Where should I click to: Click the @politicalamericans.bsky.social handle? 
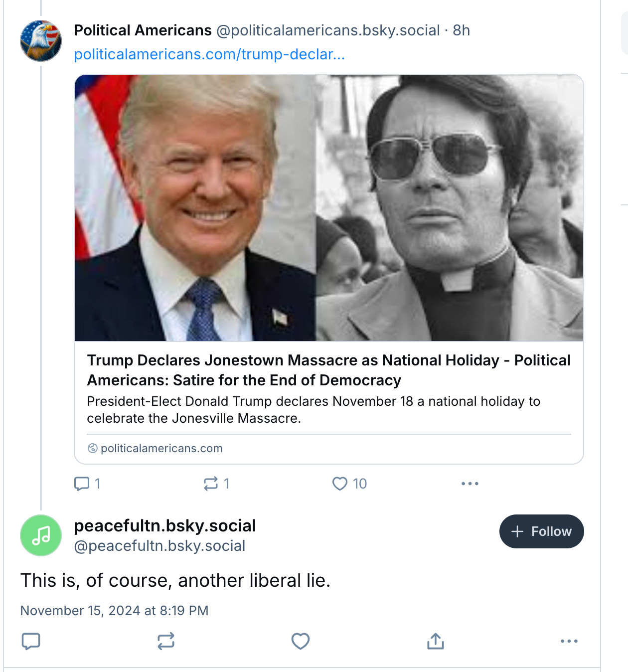click(x=328, y=30)
